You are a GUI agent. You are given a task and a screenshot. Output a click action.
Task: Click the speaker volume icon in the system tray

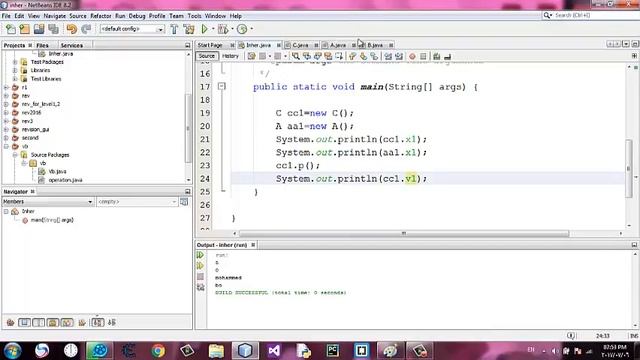coord(555,351)
